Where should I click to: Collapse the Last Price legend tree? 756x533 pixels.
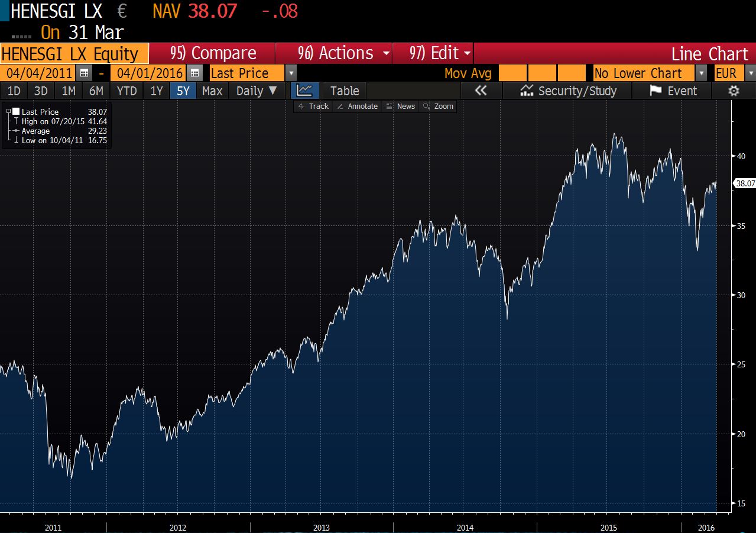click(x=8, y=111)
